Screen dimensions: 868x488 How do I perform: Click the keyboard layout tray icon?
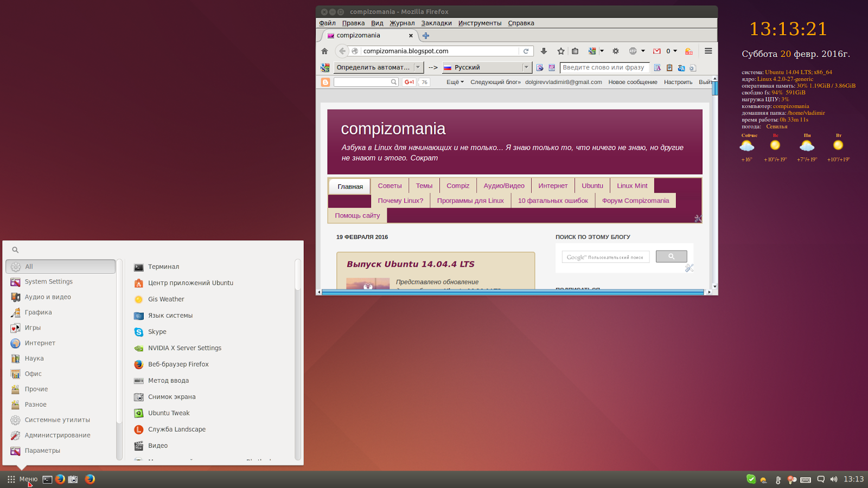click(x=806, y=479)
